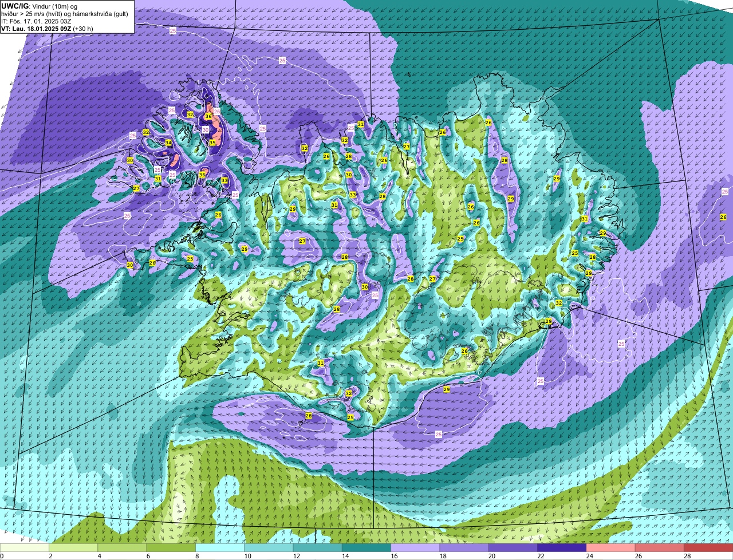Click the 10–12 m/s legend color swatch
733x560 pixels.
pos(269,547)
